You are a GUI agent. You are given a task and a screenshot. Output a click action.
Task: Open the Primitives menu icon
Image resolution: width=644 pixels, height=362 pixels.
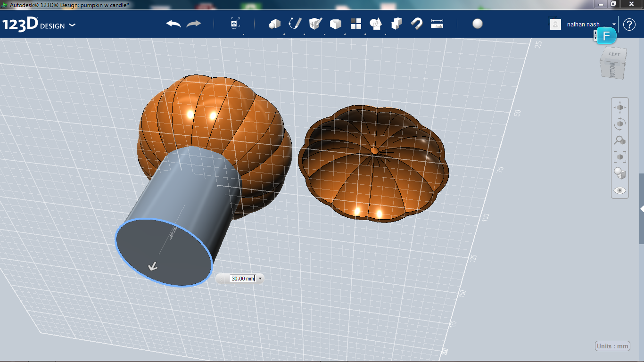coord(274,24)
